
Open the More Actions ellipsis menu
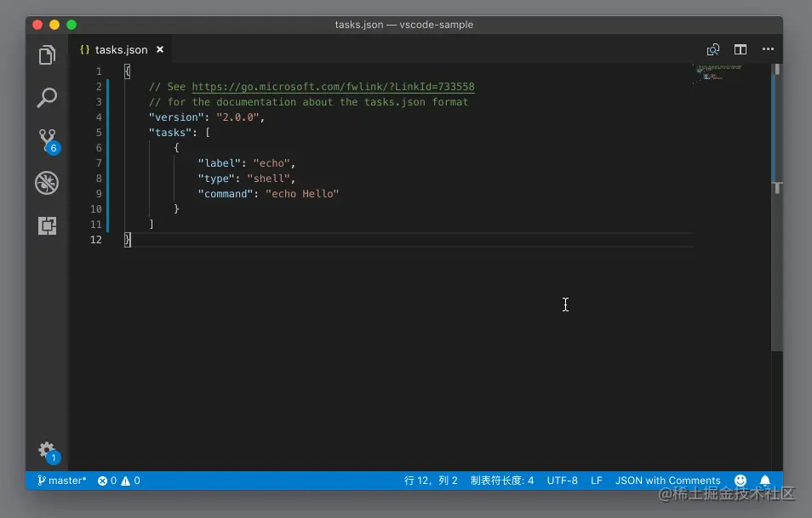click(x=768, y=49)
